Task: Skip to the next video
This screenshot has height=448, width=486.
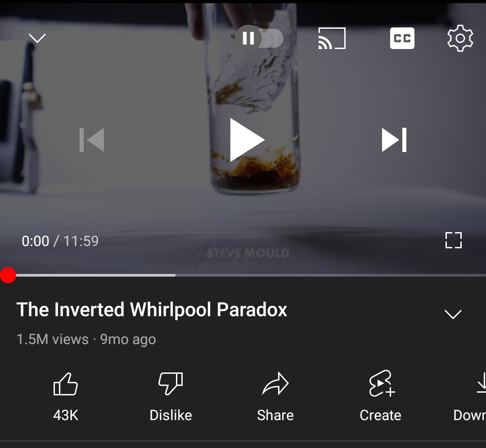Action: 394,140
